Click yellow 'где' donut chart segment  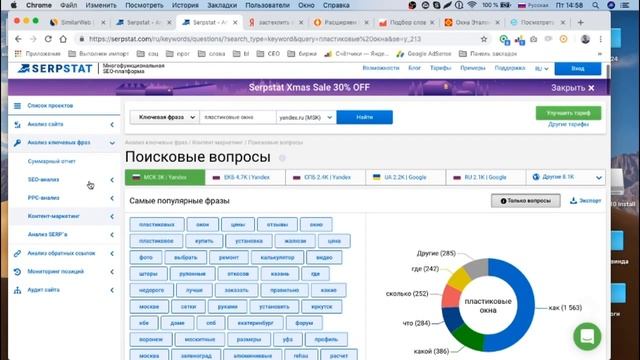tap(460, 279)
